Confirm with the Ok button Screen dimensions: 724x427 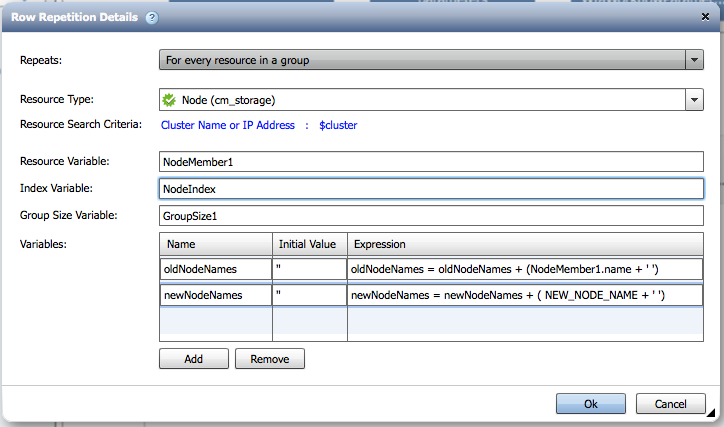click(x=591, y=404)
